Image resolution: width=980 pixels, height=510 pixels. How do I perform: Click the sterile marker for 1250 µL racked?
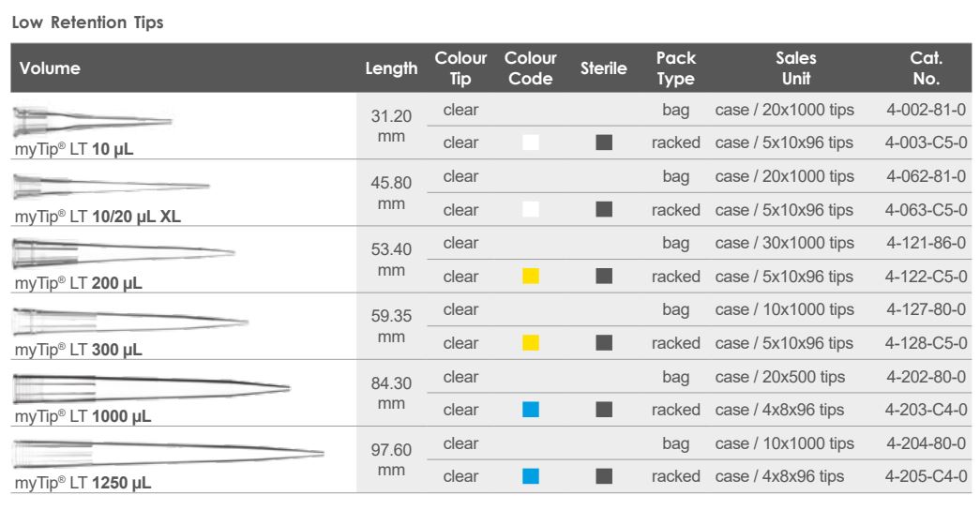point(604,477)
